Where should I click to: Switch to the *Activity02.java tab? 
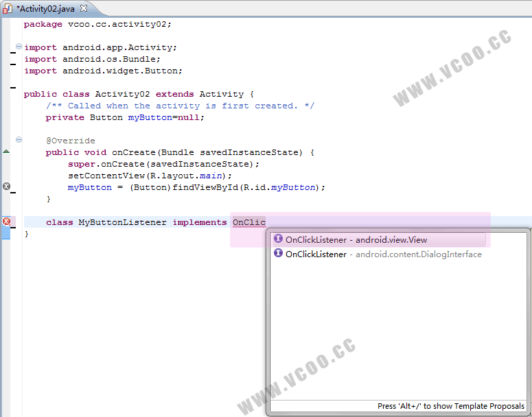[47, 8]
